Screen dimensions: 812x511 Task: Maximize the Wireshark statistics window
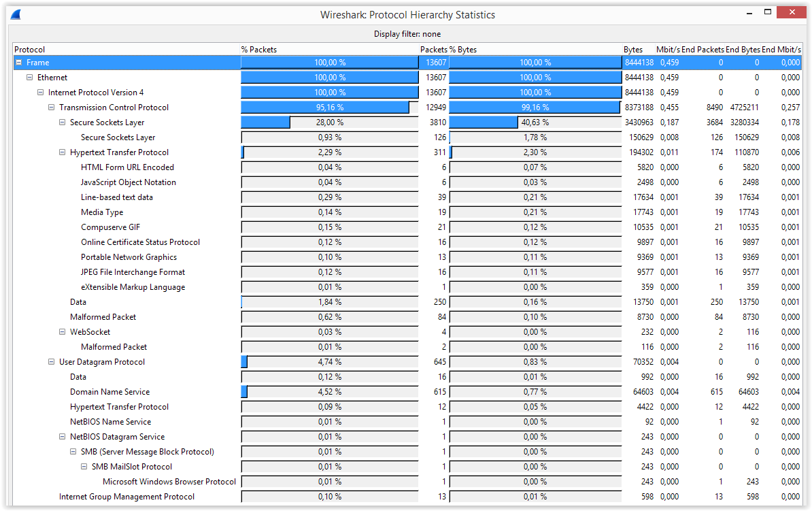click(x=768, y=12)
